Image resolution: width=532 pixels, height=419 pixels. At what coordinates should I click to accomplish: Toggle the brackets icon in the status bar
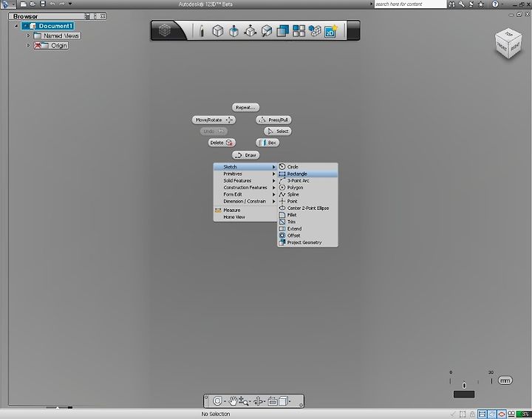[463, 414]
